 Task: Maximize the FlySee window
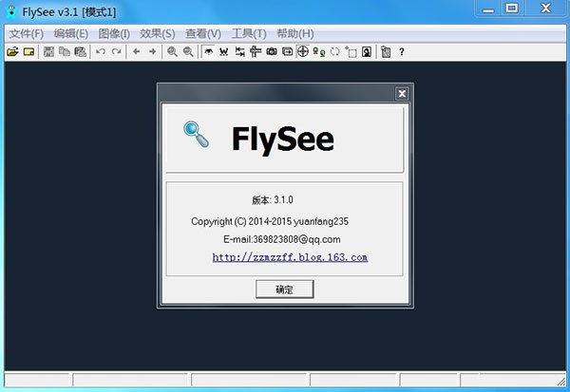pyautogui.click(x=512, y=9)
